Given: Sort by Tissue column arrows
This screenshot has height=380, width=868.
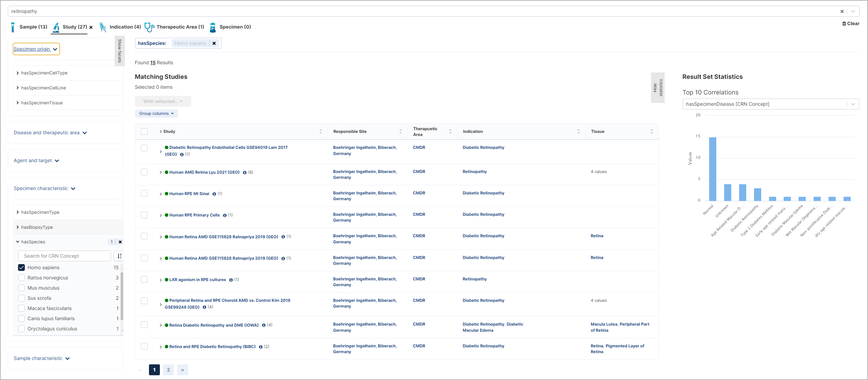Looking at the screenshot, I should 651,132.
